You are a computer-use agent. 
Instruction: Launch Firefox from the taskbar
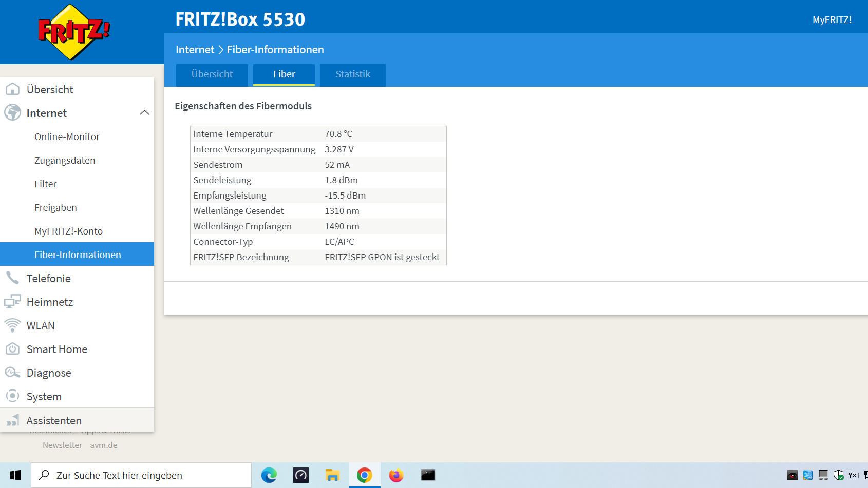click(x=396, y=475)
